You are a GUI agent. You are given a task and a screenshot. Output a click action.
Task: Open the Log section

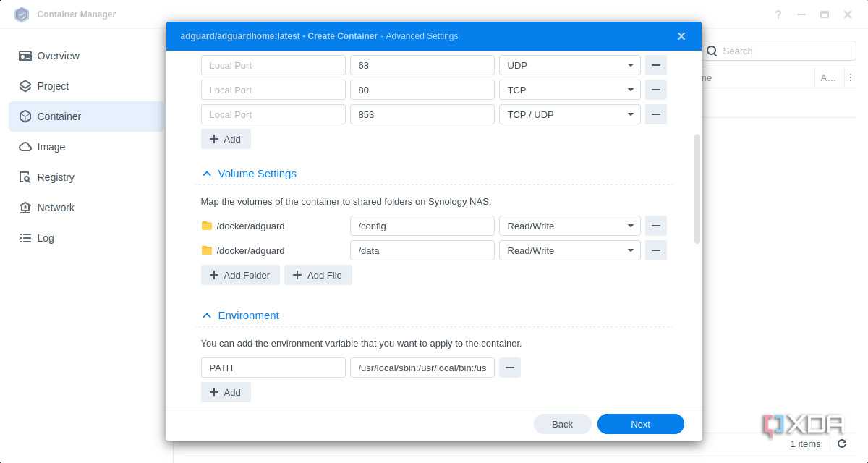[x=87, y=238]
